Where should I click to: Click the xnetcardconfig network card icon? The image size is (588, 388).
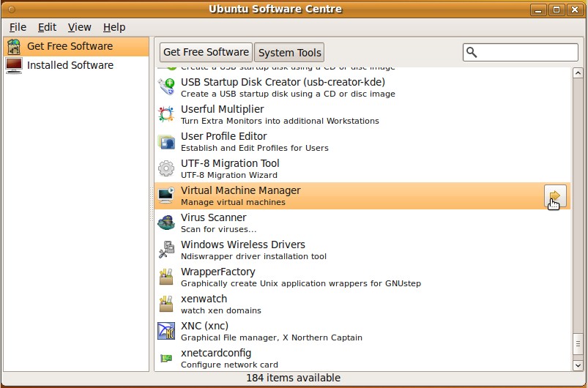pos(166,358)
